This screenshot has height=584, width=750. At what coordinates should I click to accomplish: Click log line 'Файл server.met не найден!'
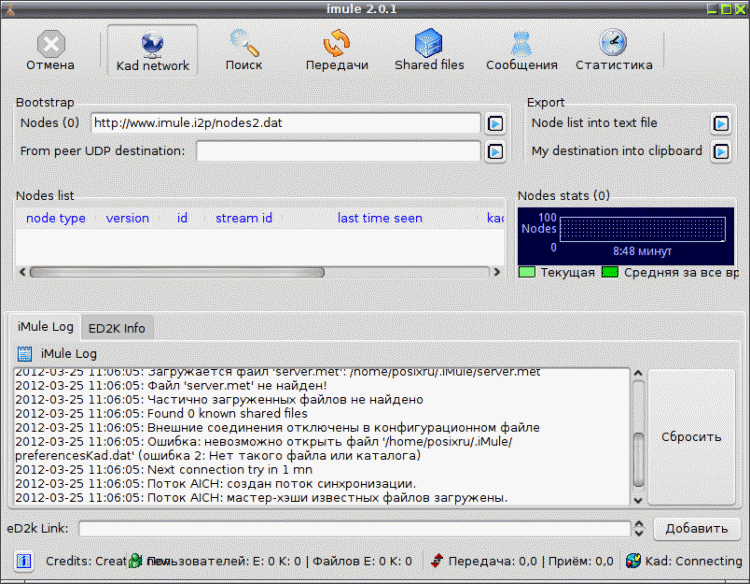tap(171, 386)
